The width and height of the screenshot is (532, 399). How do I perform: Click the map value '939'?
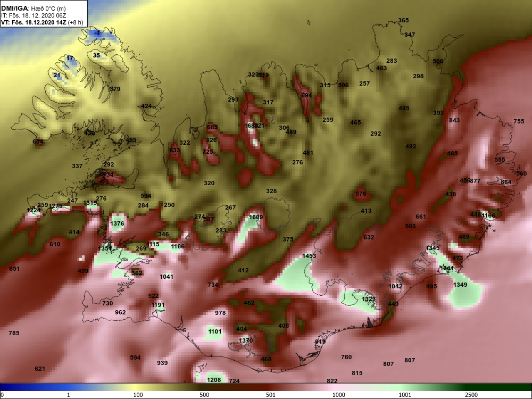[x=162, y=363]
